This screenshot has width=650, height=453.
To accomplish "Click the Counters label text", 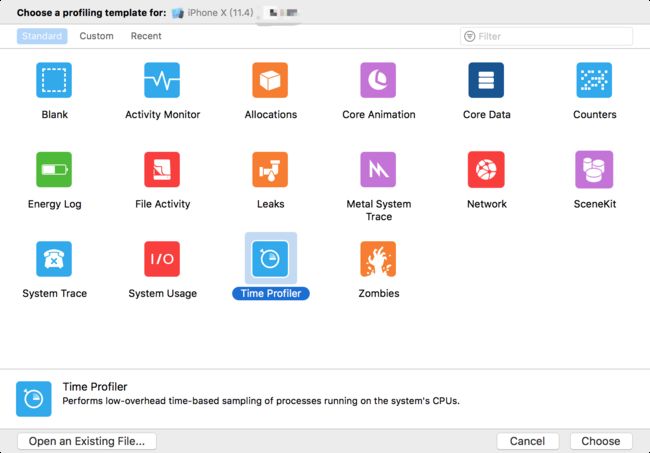I will [595, 115].
